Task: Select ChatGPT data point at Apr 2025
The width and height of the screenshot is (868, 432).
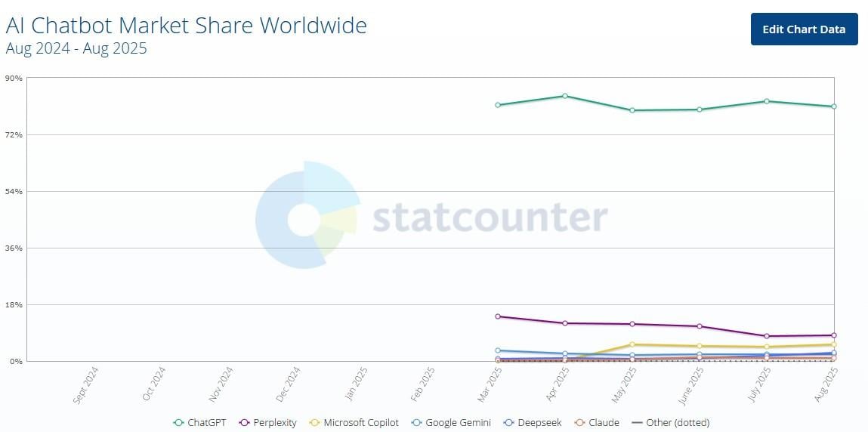Action: (x=564, y=96)
